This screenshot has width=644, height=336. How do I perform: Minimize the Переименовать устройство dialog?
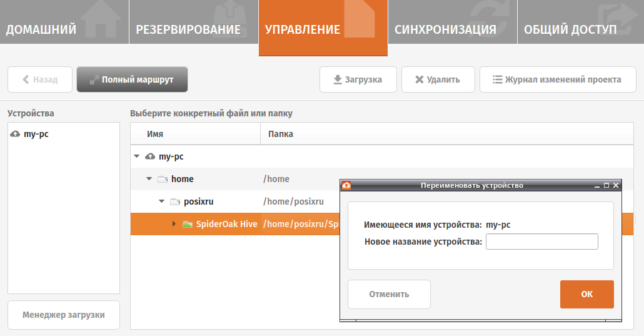(x=597, y=185)
